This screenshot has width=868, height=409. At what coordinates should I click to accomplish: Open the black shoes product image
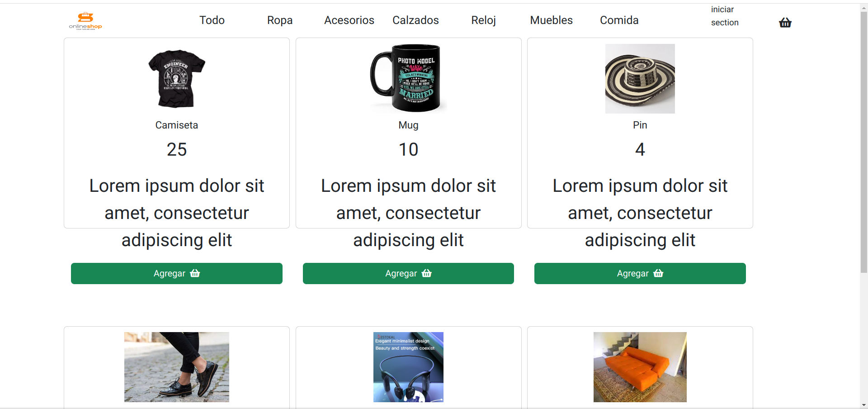pyautogui.click(x=177, y=367)
